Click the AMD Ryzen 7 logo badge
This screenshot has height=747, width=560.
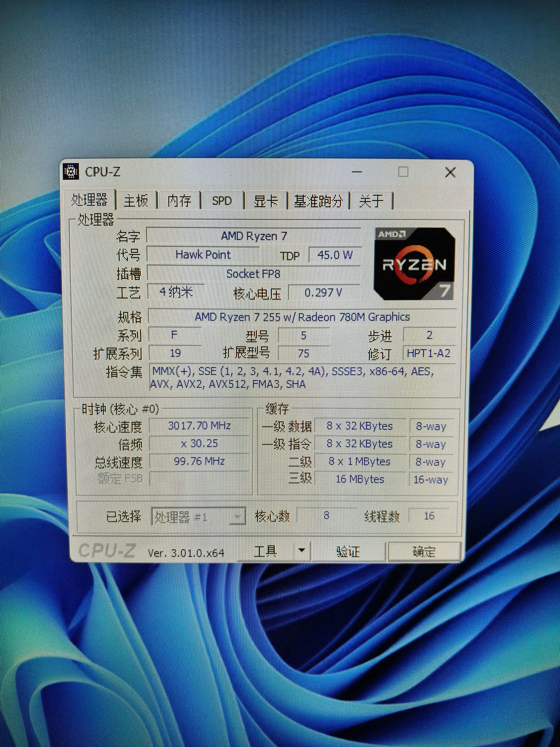(415, 264)
